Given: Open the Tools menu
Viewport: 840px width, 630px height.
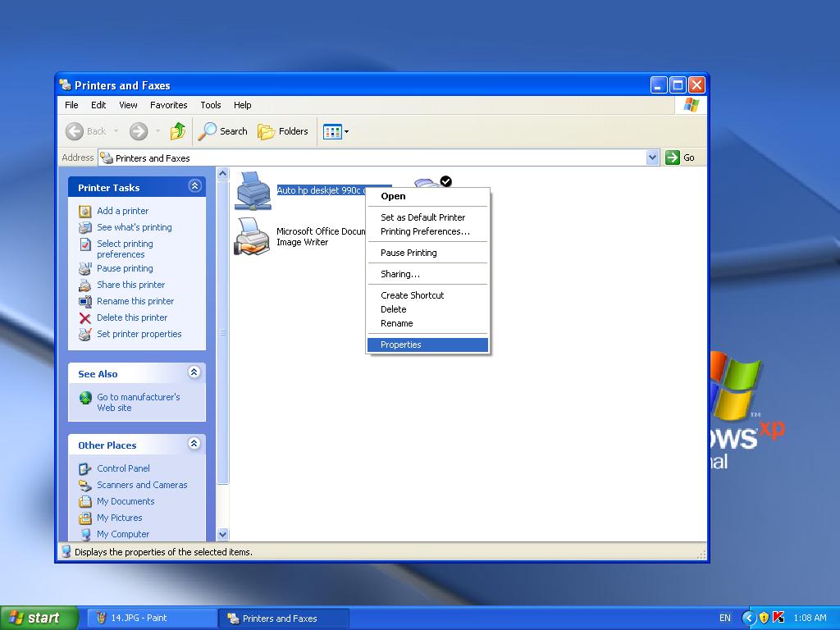Looking at the screenshot, I should 211,105.
